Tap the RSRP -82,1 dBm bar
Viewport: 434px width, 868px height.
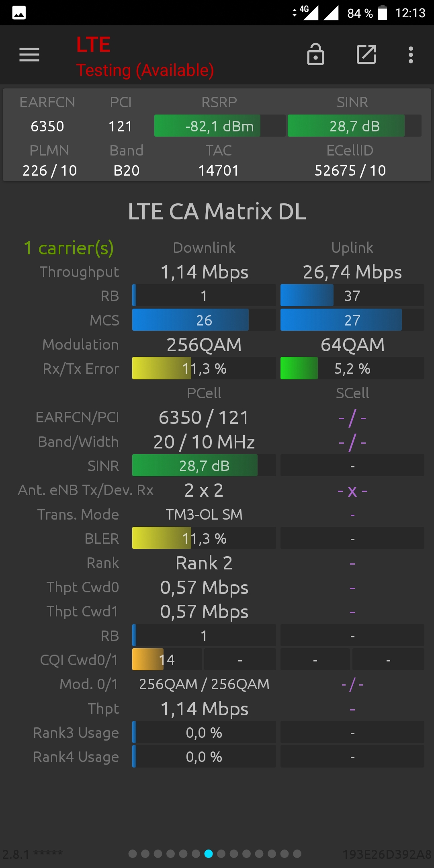220,126
